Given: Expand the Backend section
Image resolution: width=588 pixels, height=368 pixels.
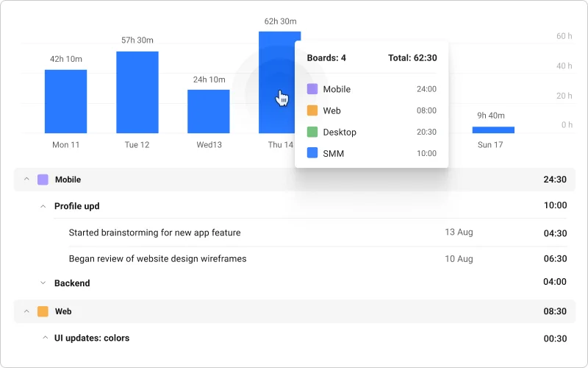Looking at the screenshot, I should [43, 283].
